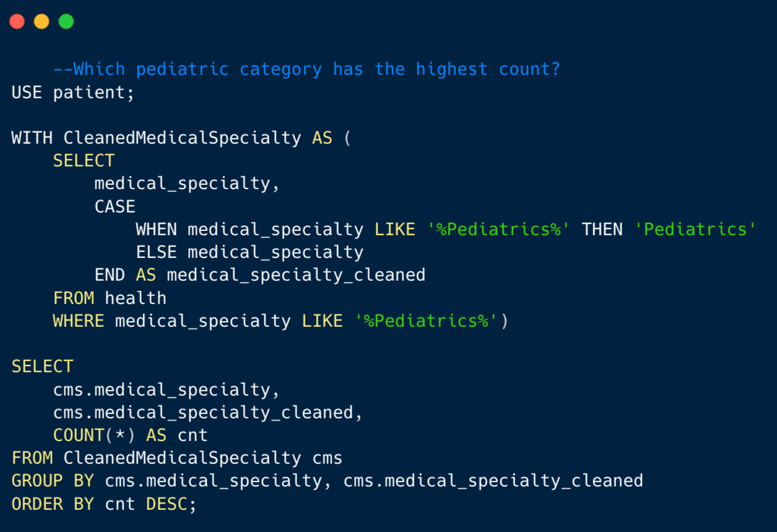Image resolution: width=777 pixels, height=532 pixels.
Task: Click the DESC keyword
Action: tap(167, 504)
